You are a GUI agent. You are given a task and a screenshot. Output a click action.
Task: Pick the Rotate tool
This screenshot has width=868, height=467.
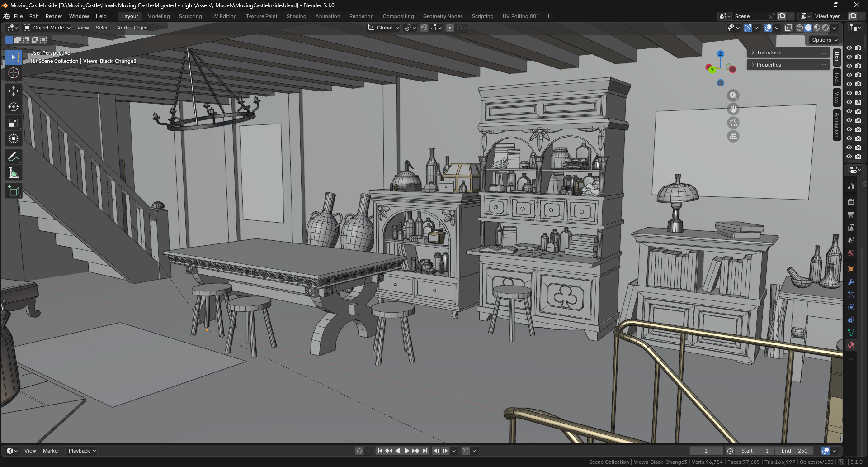coord(14,107)
